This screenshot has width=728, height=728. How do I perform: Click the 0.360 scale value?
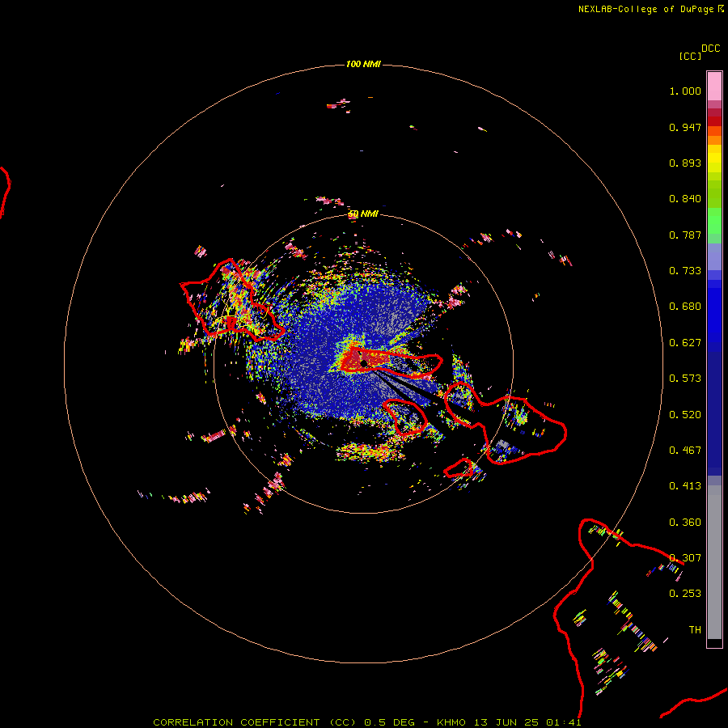pos(685,523)
